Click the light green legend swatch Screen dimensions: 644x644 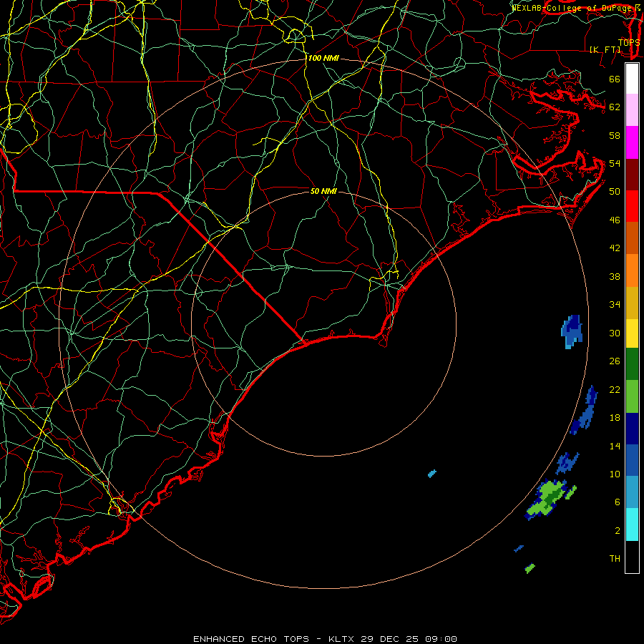tap(632, 396)
